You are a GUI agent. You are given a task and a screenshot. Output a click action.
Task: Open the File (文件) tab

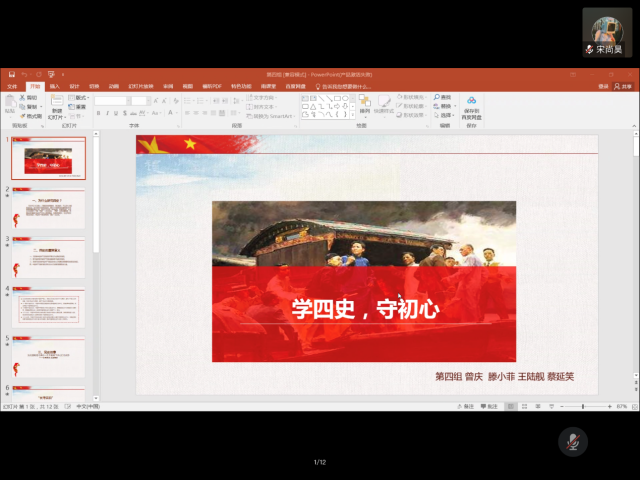coord(12,86)
